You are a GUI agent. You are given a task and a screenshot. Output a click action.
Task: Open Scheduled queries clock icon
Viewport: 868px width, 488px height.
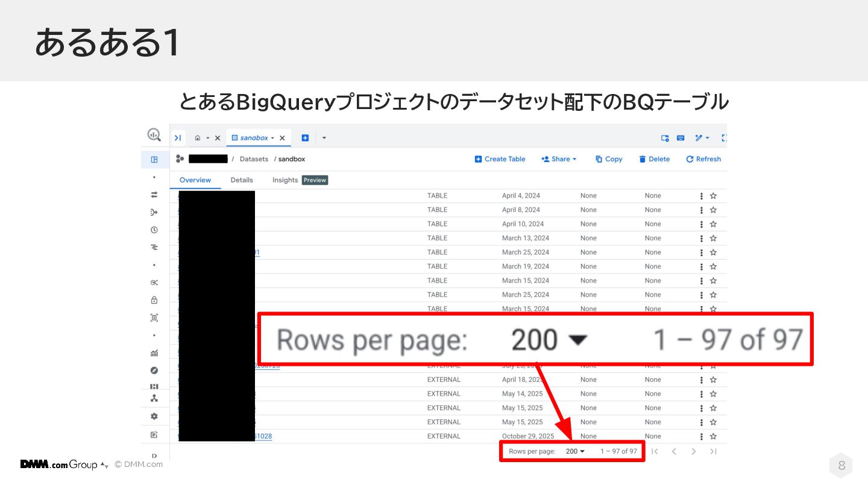pyautogui.click(x=154, y=230)
